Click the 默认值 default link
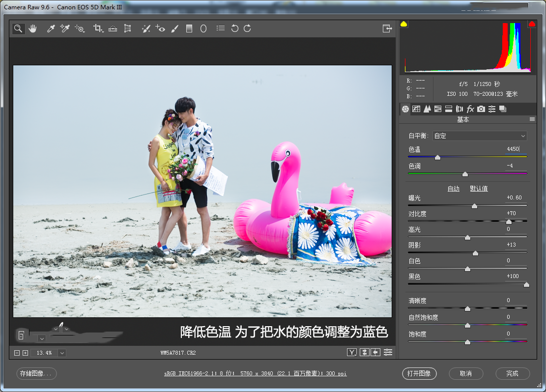Viewport: 546px width, 392px height. pos(479,189)
